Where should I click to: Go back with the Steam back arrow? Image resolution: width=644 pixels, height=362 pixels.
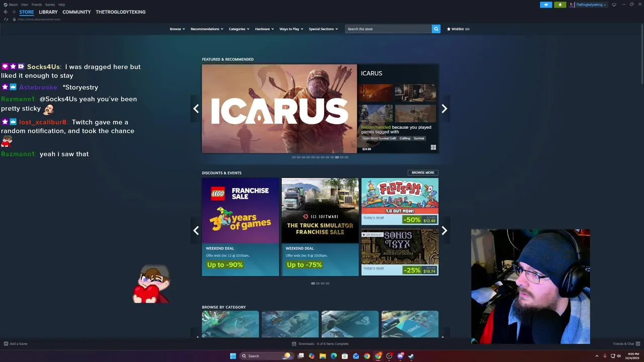(x=6, y=12)
